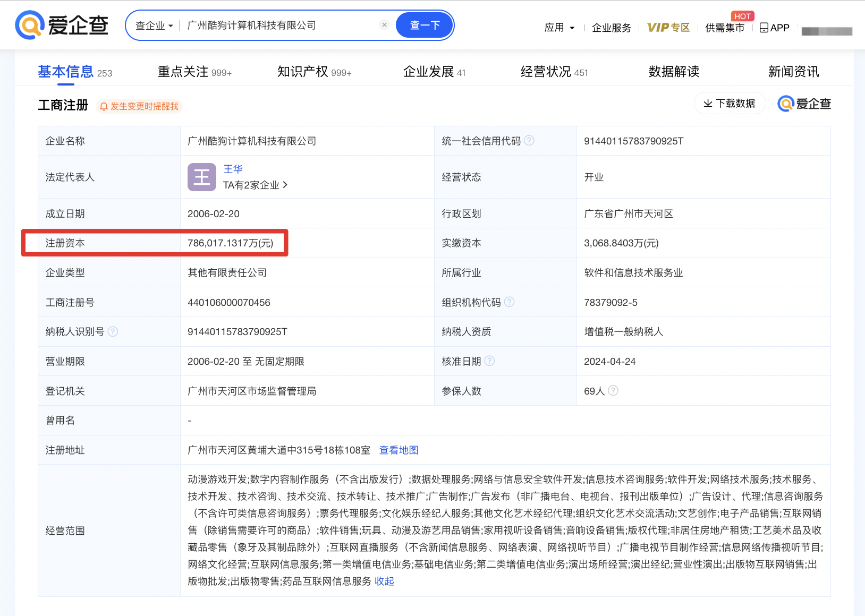Enable 发生变更时提醒我 reminder
The image size is (865, 616).
coord(139,106)
